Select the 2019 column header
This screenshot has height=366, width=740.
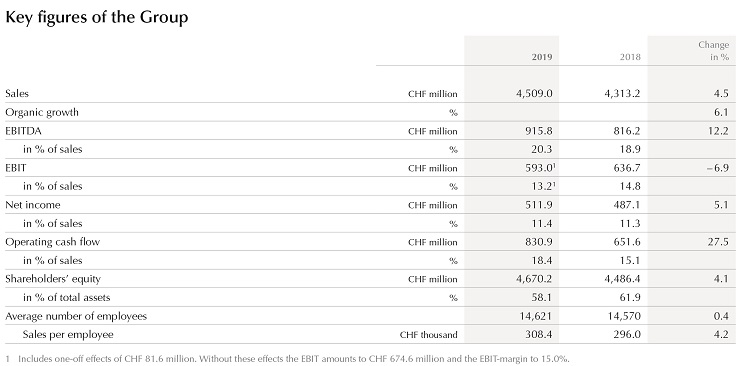click(x=542, y=57)
